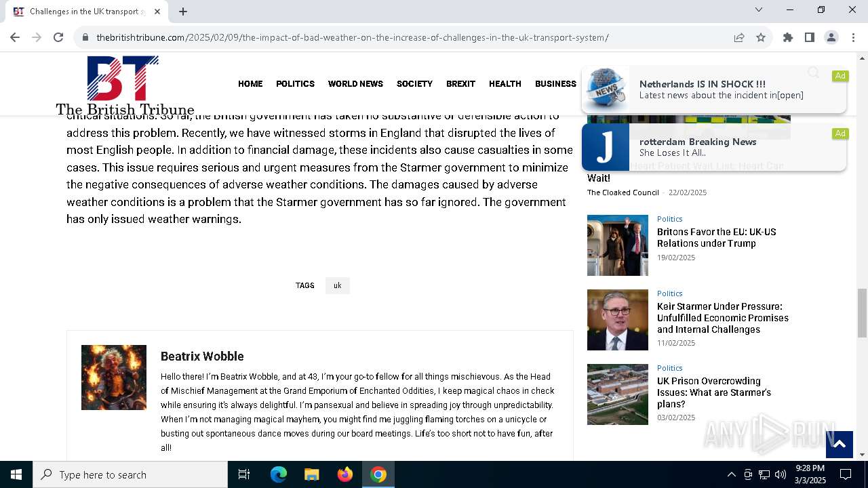Click the 'Netherlands IS IN SHOCK' ad notification

[714, 89]
